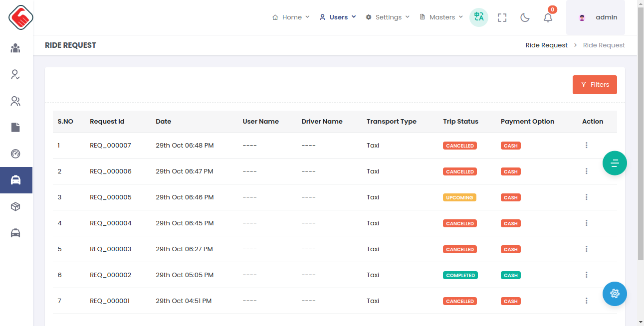Open the document sidebar icon
Image resolution: width=644 pixels, height=326 pixels.
click(15, 128)
